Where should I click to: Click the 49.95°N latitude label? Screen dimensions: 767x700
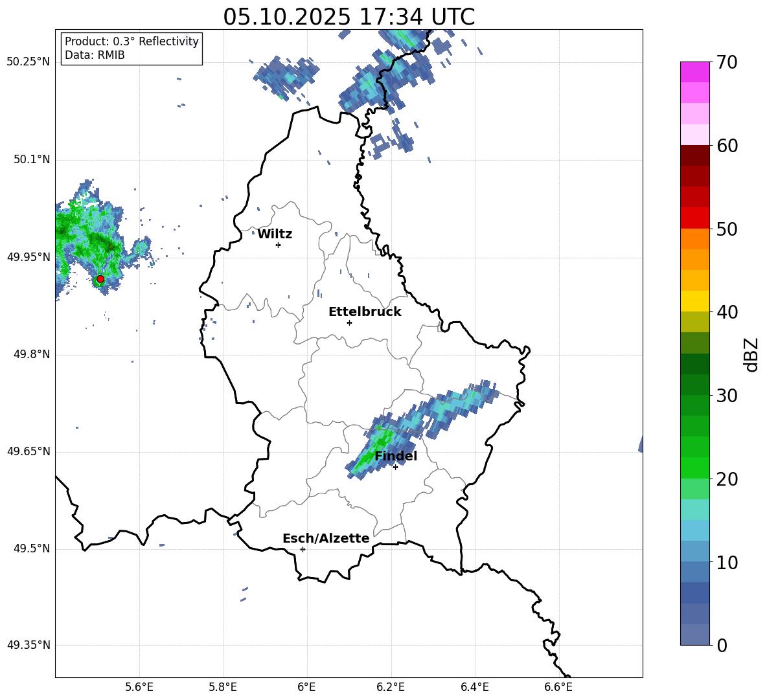point(28,257)
